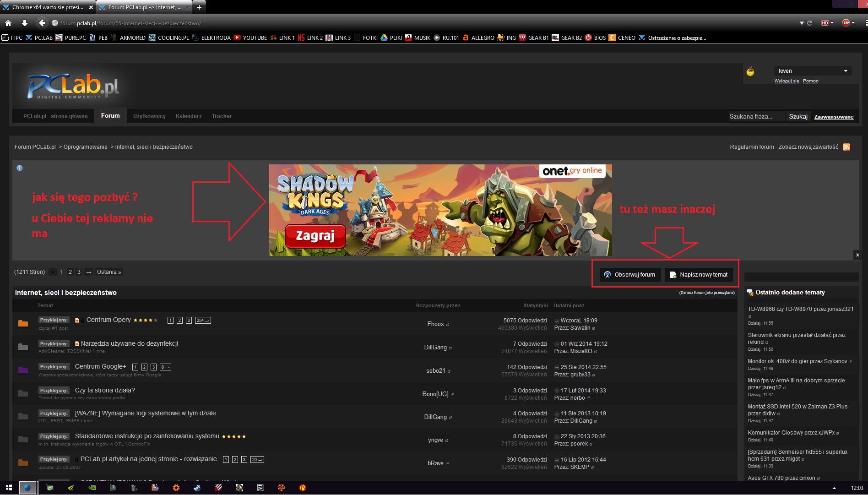Open the Użytkownicy menu item
Screen dimensions: 868x495
tap(149, 116)
